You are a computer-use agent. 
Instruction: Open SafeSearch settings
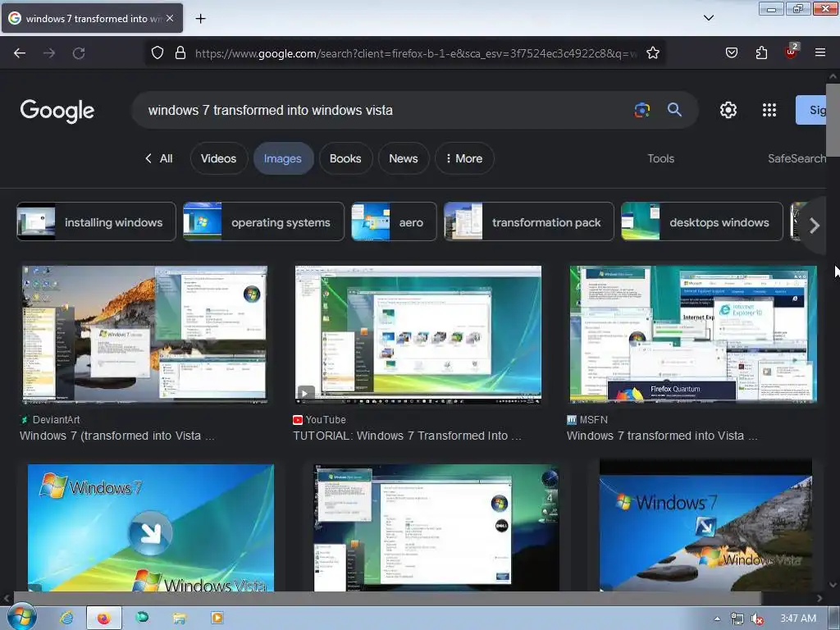click(x=797, y=158)
